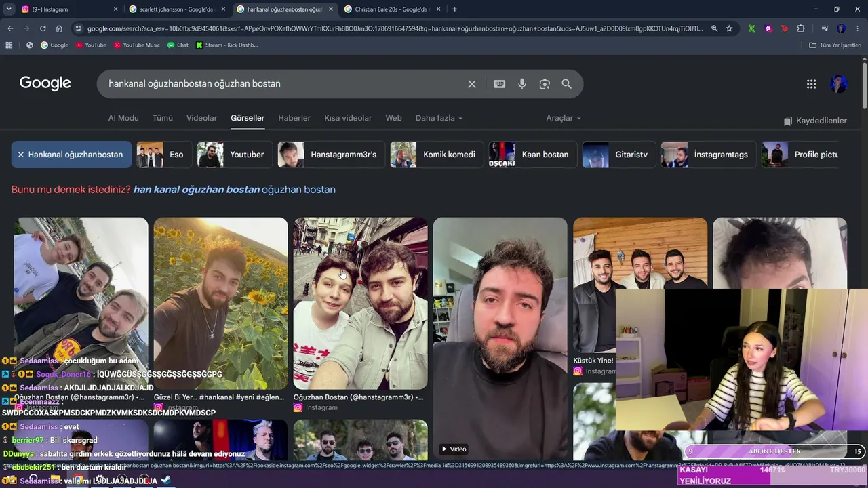Viewport: 868px width, 488px height.
Task: Apply the Kaan bostan filter chip
Action: pyautogui.click(x=533, y=155)
